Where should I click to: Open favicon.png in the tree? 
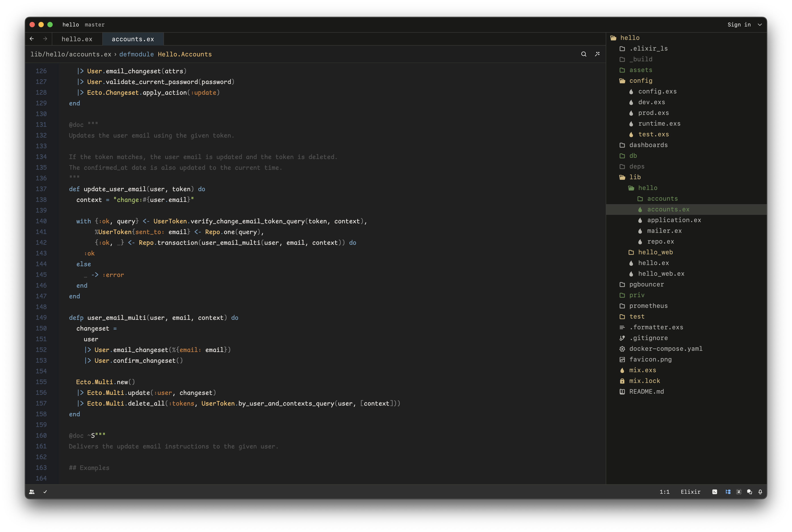(x=686, y=359)
